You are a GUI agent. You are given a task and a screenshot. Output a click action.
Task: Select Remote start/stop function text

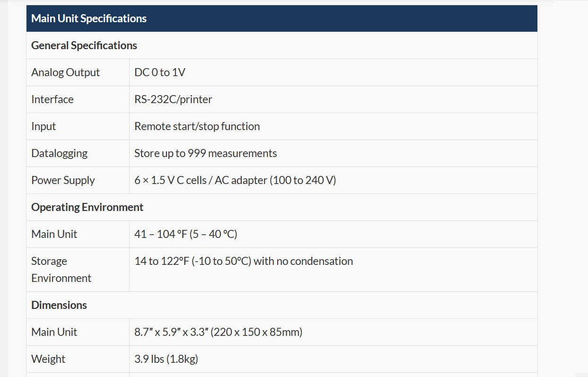click(x=197, y=126)
